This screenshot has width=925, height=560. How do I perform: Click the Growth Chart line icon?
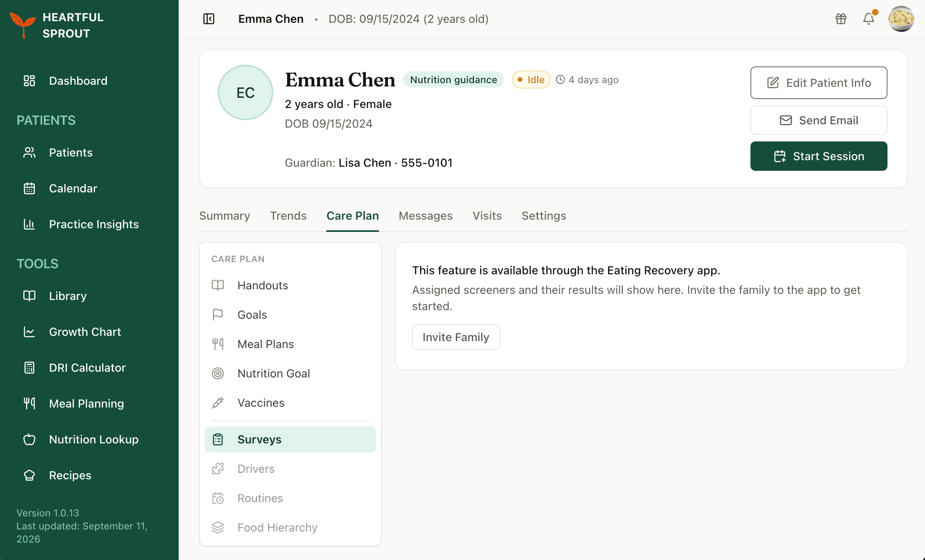(x=29, y=332)
